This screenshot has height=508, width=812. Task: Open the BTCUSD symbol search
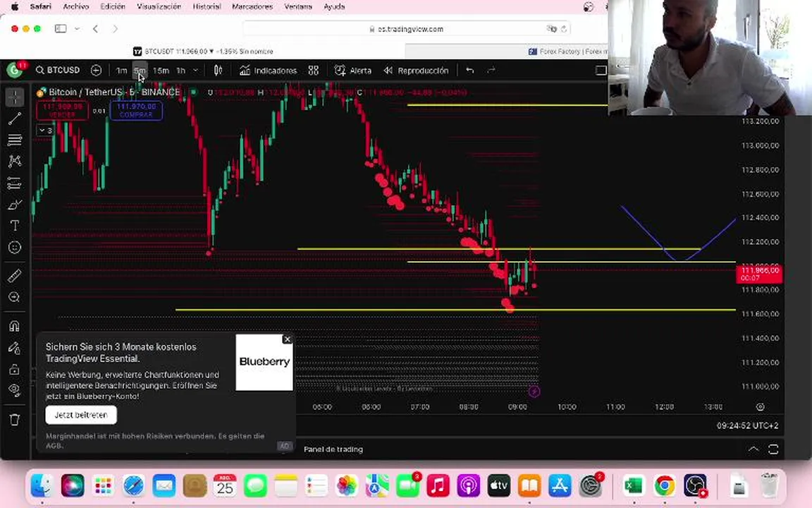pyautogui.click(x=58, y=70)
